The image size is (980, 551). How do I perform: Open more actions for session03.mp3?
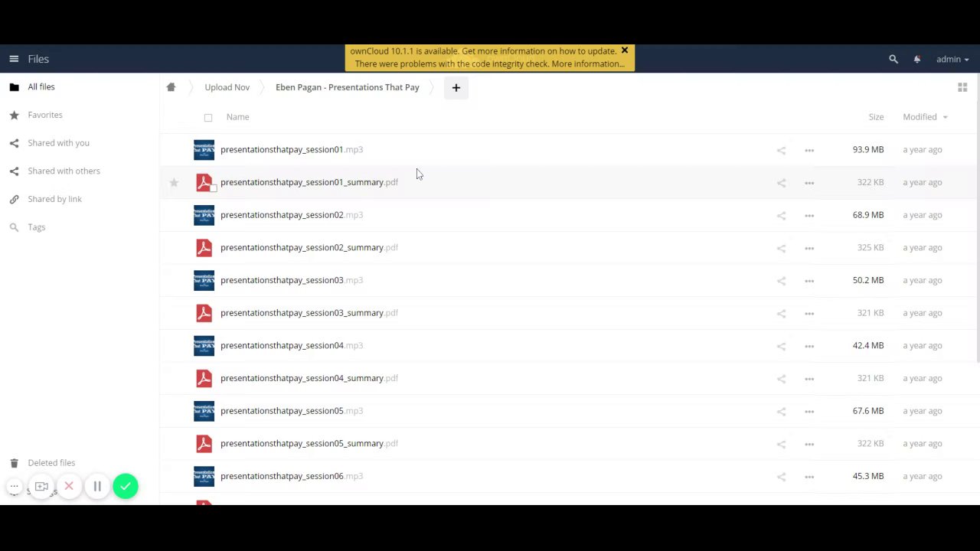tap(809, 281)
